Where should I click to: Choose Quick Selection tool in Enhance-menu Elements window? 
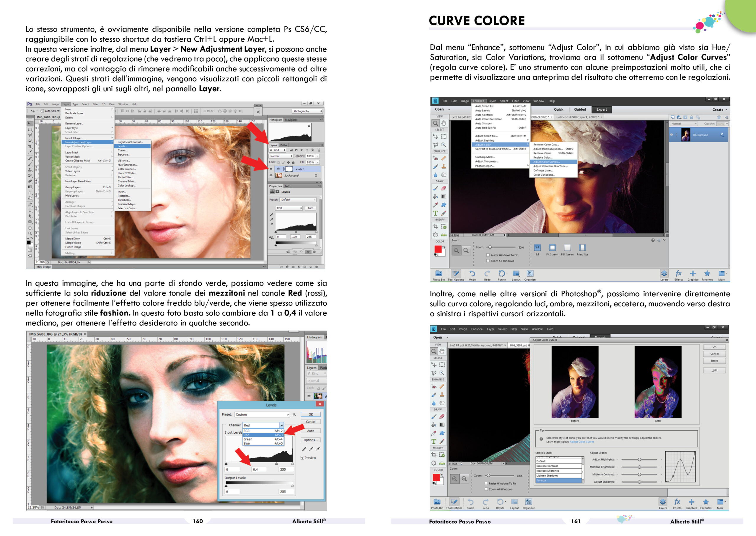click(x=444, y=145)
